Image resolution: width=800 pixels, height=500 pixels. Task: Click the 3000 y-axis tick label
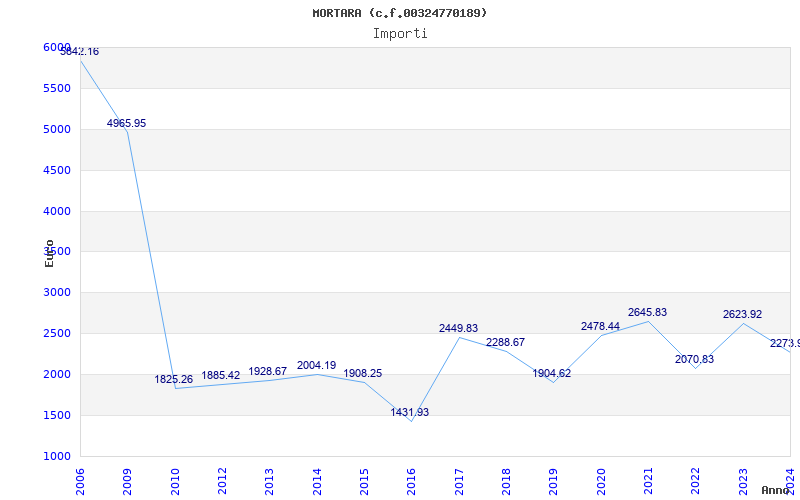point(57,292)
